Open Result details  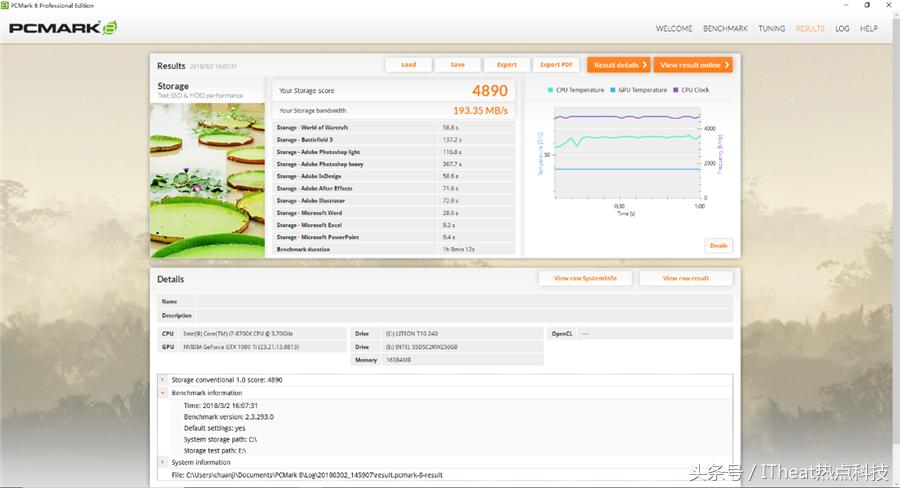(x=618, y=65)
